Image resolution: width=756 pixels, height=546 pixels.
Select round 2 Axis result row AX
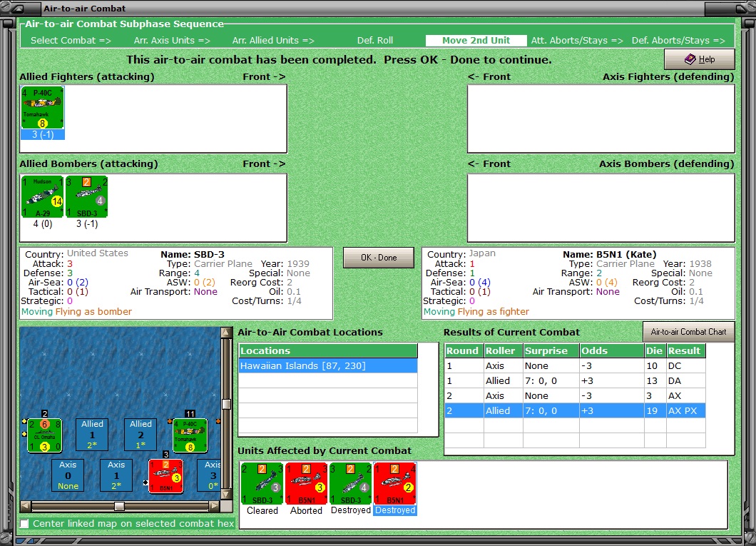coord(575,395)
